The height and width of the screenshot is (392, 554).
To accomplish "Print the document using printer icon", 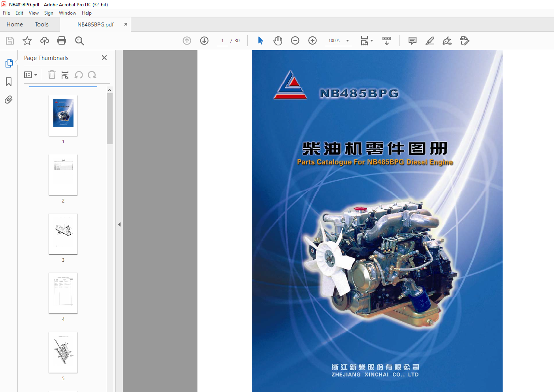I will pos(62,41).
